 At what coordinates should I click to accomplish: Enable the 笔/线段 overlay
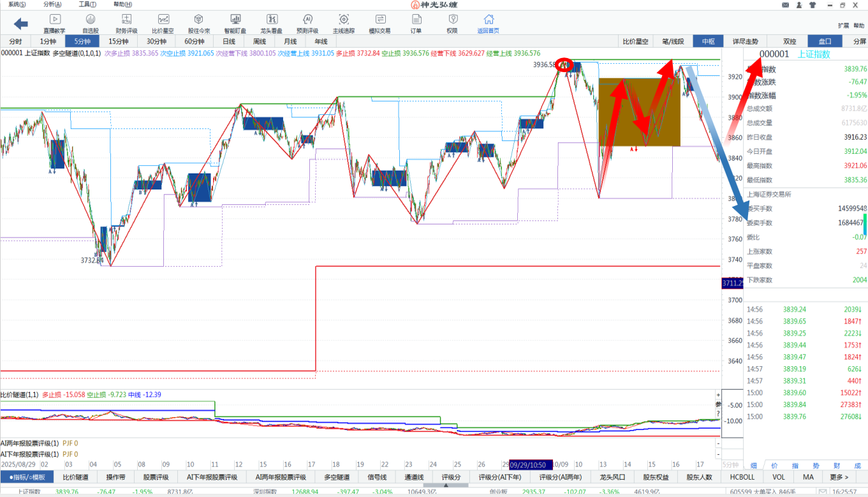tap(673, 41)
